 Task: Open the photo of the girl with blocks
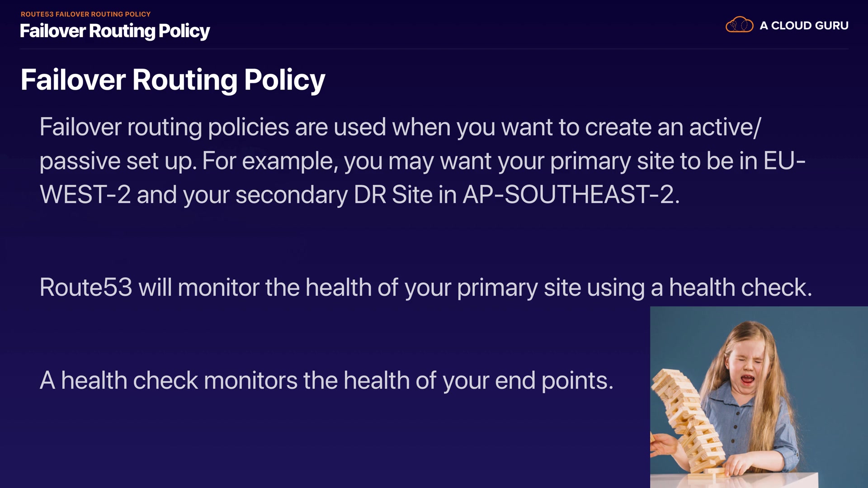coord(759,397)
